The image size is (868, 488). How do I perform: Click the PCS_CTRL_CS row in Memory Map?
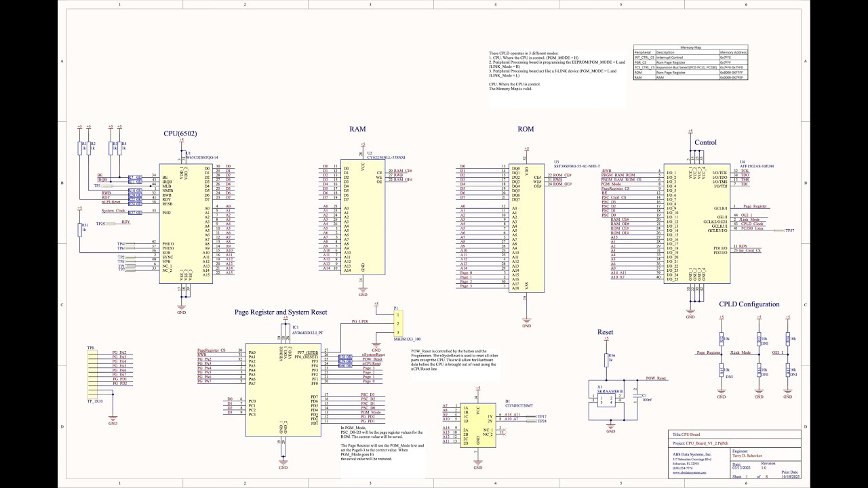click(690, 68)
